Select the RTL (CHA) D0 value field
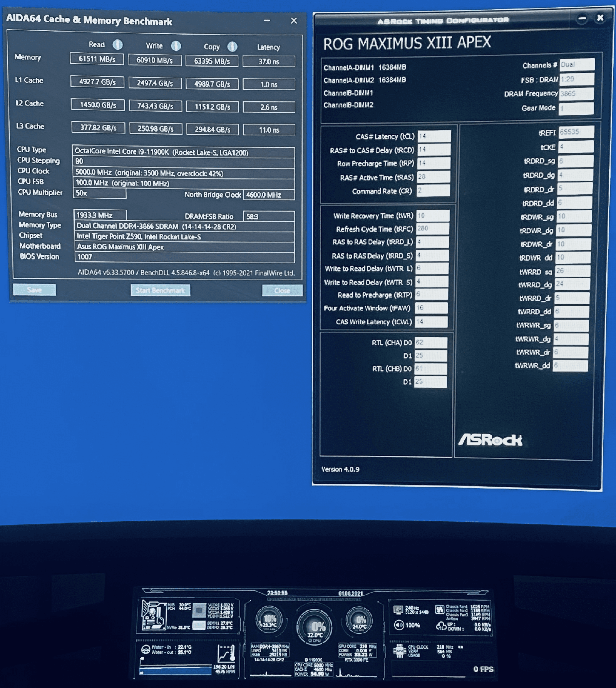The image size is (616, 688). pos(431,343)
